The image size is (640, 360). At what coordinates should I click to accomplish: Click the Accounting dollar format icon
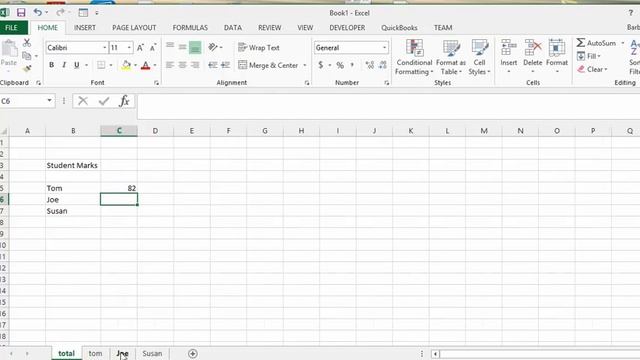(321, 65)
